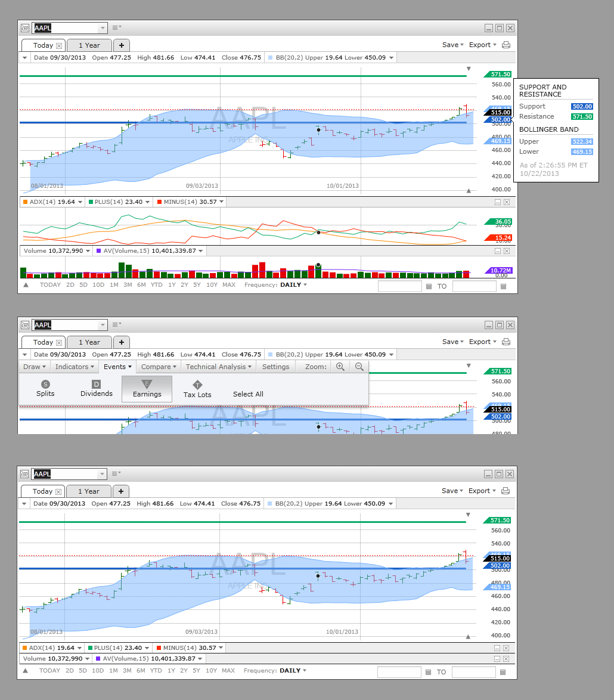Click the orange ADX(14) color swatch in top window
This screenshot has height=700, width=614.
25,202
